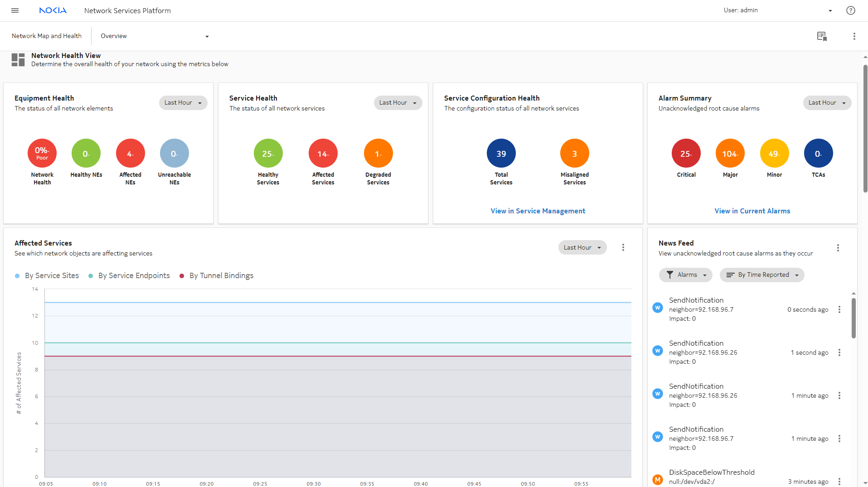Image resolution: width=868 pixels, height=487 pixels.
Task: Click the 25 Critical alarms circle
Action: point(686,153)
